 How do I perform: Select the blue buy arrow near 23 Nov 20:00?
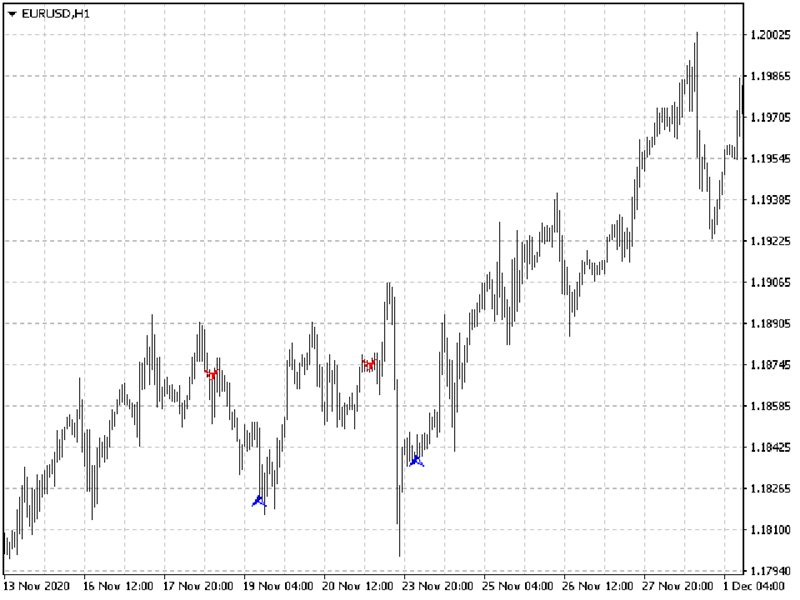(416, 461)
